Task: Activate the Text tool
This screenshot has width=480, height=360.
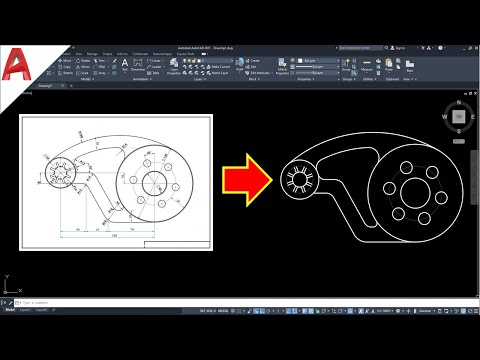Action: (x=124, y=65)
